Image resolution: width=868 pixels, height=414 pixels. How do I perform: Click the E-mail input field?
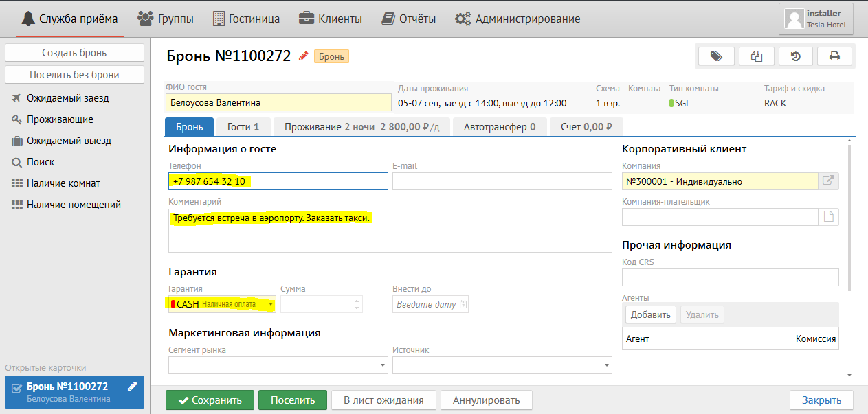coord(502,181)
